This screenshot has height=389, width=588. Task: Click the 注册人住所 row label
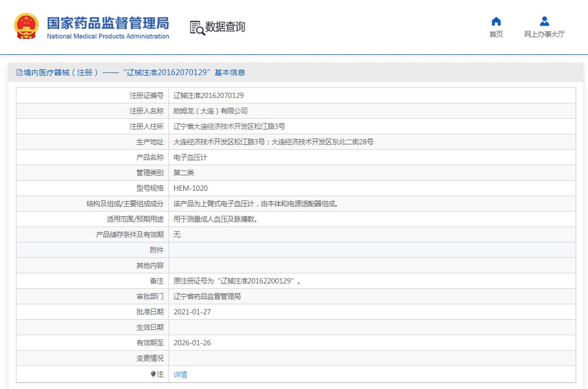tap(147, 126)
